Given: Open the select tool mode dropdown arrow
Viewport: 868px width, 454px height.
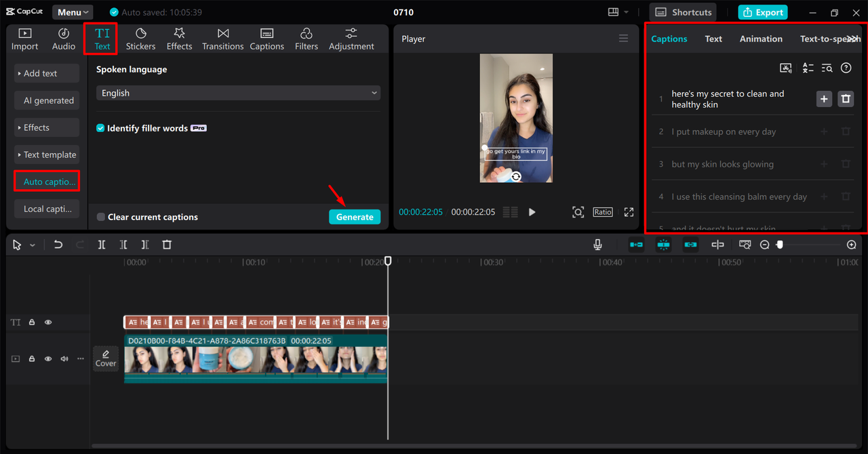Looking at the screenshot, I should pos(33,245).
